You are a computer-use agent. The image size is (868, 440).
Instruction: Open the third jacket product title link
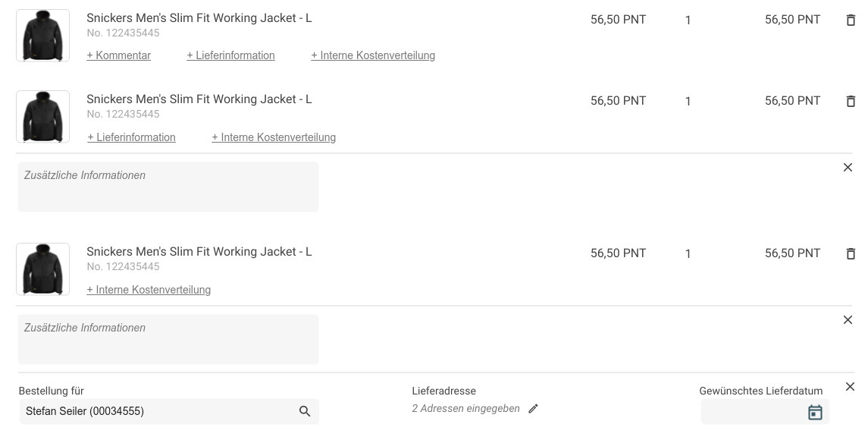pyautogui.click(x=199, y=252)
